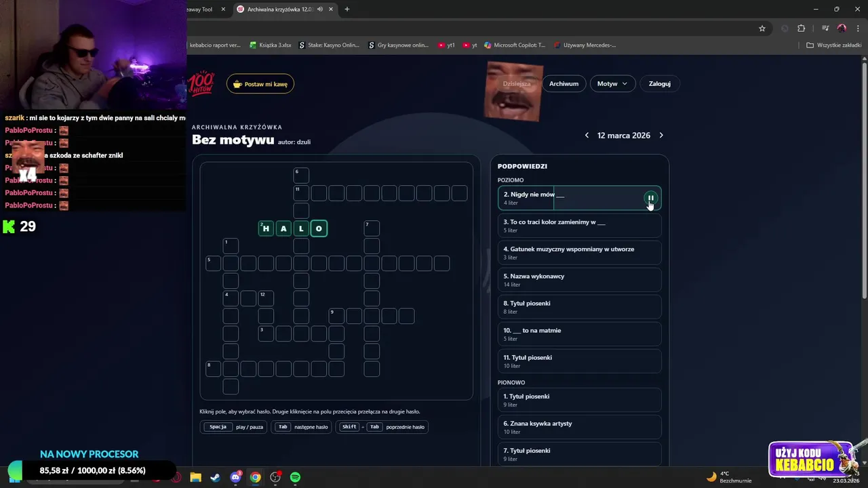Viewport: 868px width, 488px height.
Task: Click crossword cell numbered 12
Action: pos(266,298)
